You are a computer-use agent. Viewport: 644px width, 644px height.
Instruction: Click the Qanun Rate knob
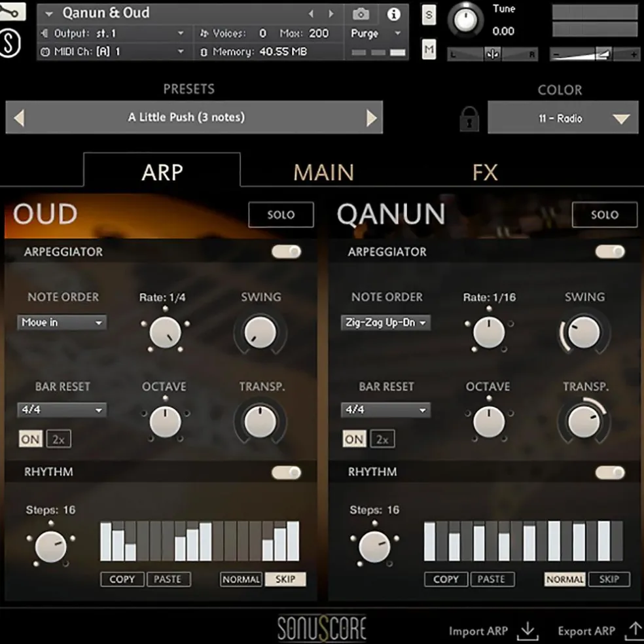(x=489, y=332)
